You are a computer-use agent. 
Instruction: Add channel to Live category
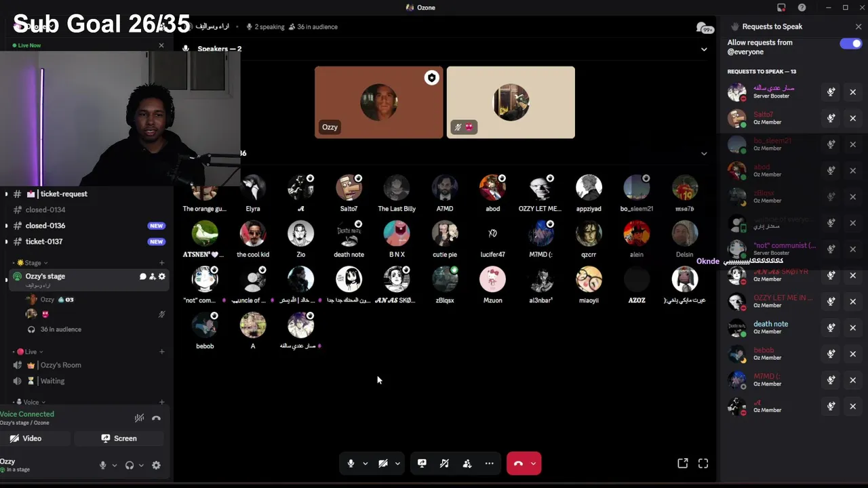[161, 352]
